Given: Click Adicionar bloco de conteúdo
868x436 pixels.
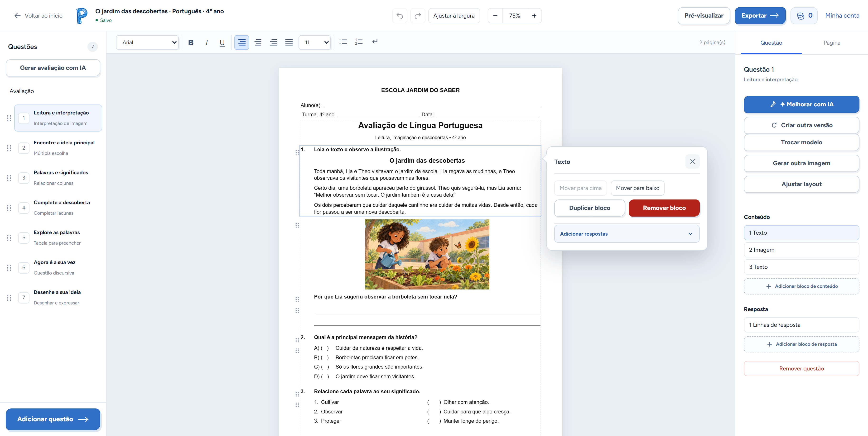Looking at the screenshot, I should click(801, 286).
